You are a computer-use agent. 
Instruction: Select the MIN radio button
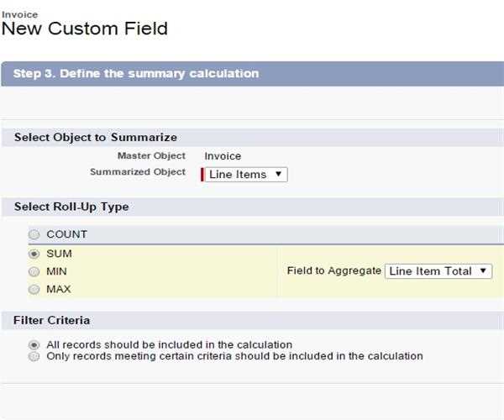pos(34,271)
